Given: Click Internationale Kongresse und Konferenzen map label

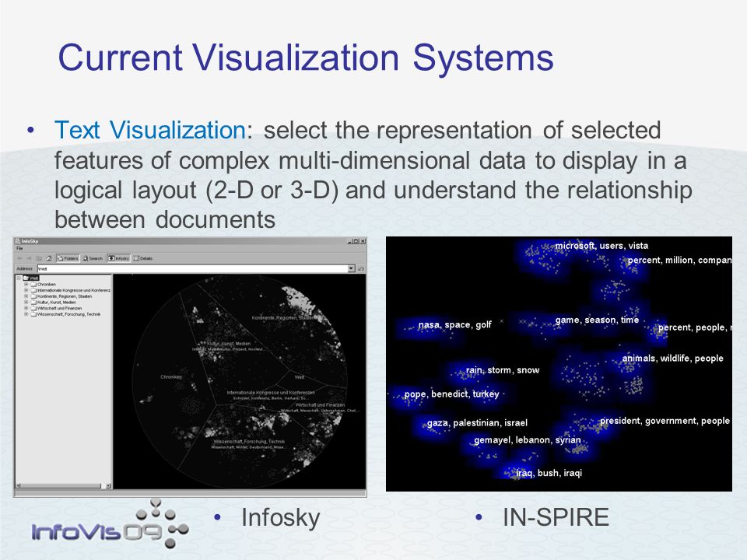Looking at the screenshot, I should coord(271,393).
